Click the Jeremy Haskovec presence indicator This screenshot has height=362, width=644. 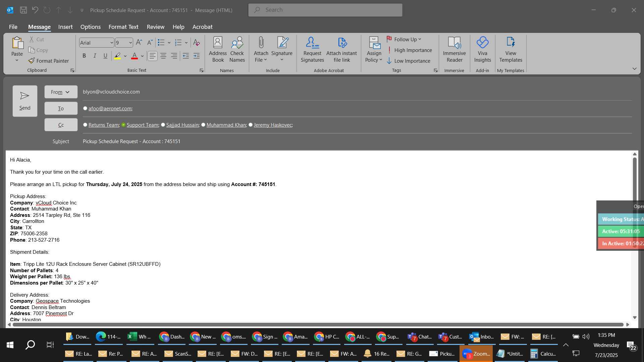(251, 125)
